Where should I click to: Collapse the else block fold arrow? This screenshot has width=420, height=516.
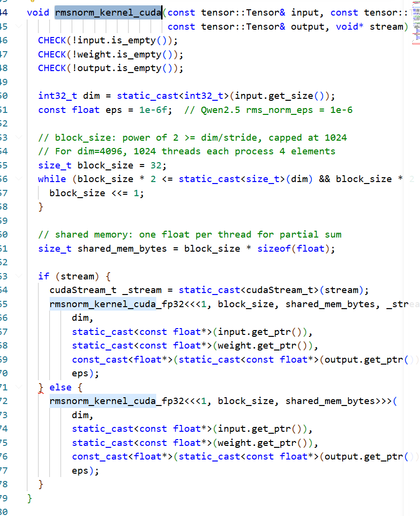click(19, 387)
